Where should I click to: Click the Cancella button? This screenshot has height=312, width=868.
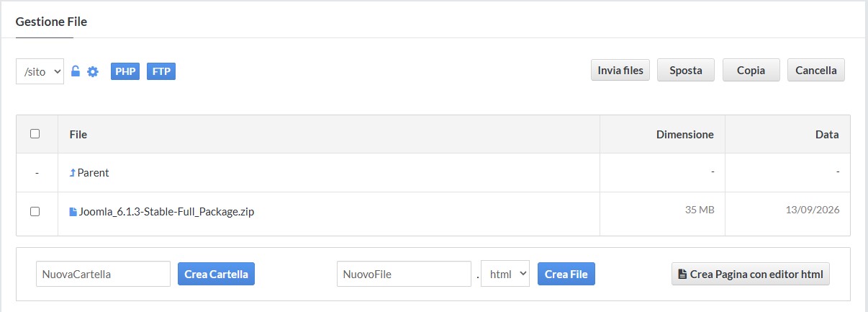click(816, 71)
